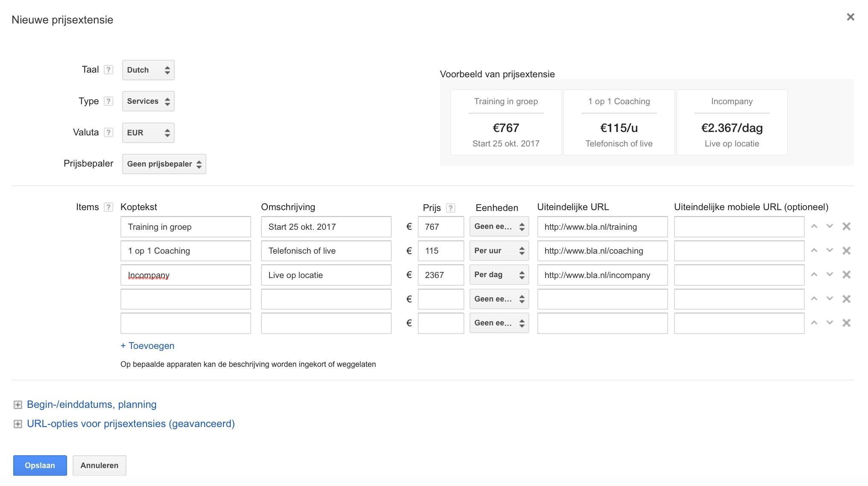Click the 1 op 1 Coaching preview card

click(x=619, y=122)
